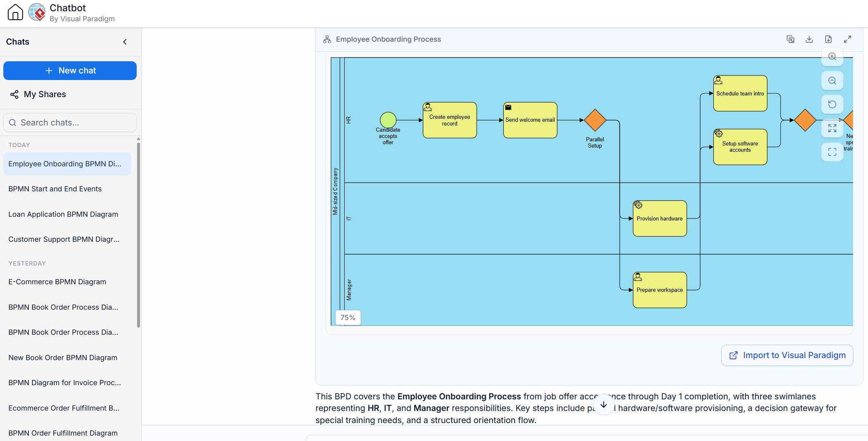
Task: Export the diagram as a file
Action: click(828, 39)
